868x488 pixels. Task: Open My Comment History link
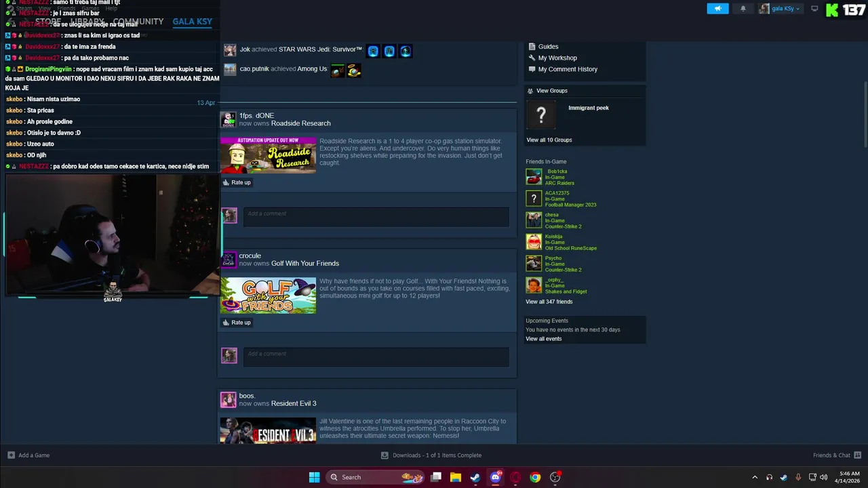pyautogui.click(x=568, y=69)
